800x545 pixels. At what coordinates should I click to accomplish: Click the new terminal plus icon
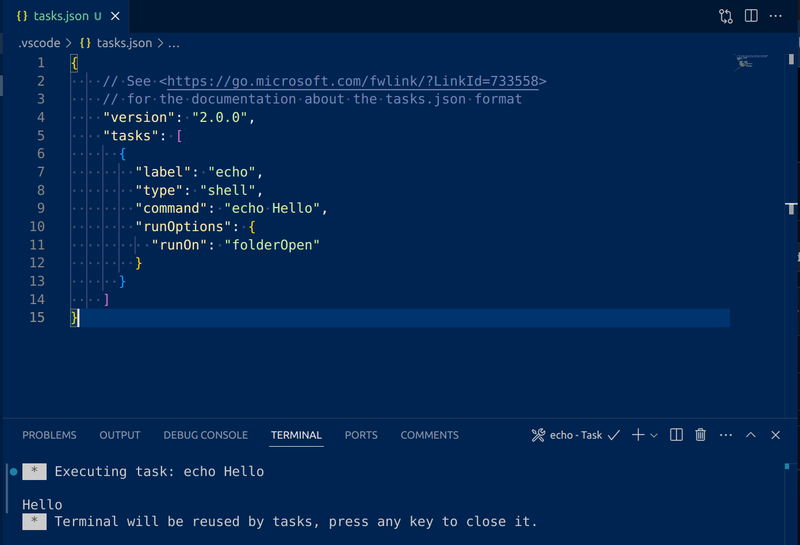click(638, 435)
